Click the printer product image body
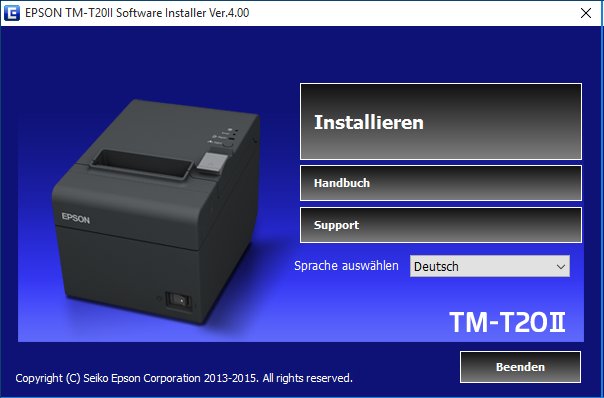The image size is (604, 398). click(156, 211)
